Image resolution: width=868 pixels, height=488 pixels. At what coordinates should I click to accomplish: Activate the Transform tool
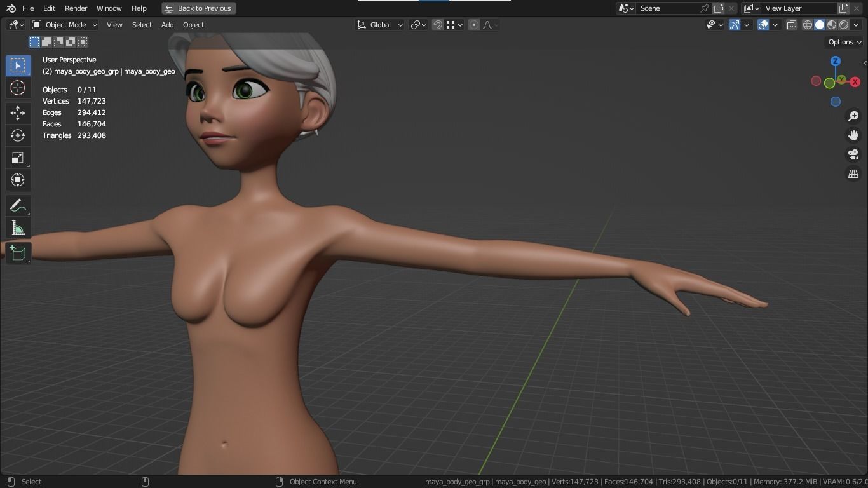18,180
